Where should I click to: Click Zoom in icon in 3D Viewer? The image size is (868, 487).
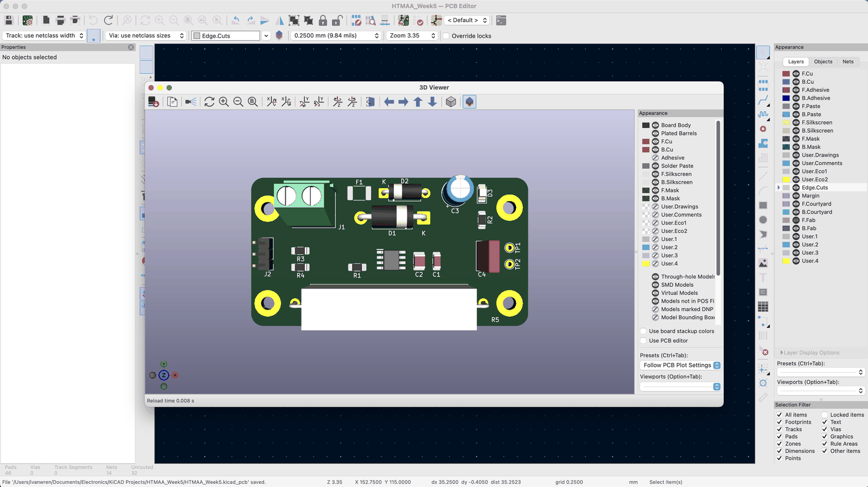pyautogui.click(x=224, y=102)
